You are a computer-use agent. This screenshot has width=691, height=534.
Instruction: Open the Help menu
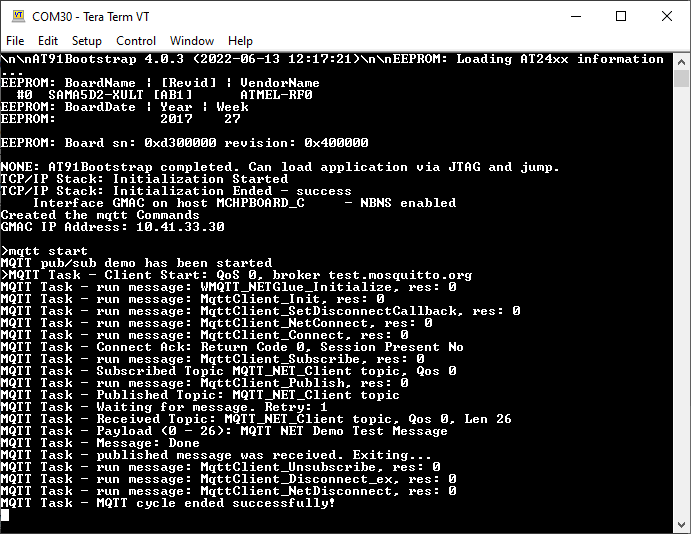click(x=240, y=41)
